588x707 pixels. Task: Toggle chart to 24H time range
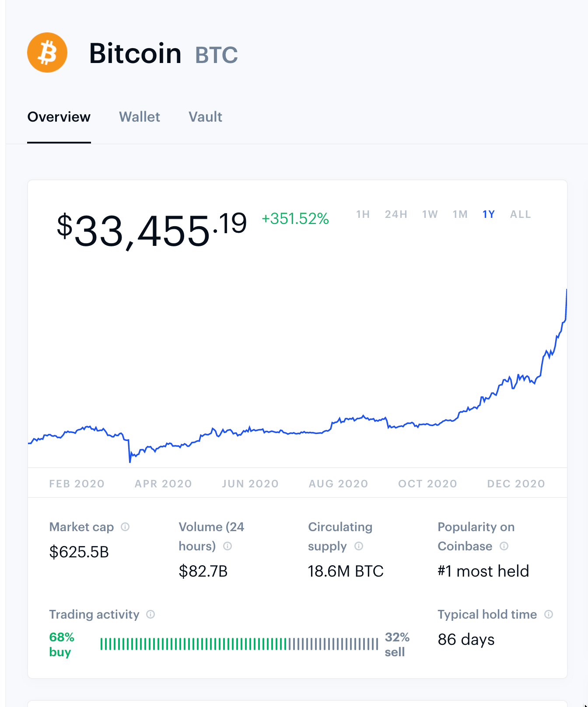(396, 214)
